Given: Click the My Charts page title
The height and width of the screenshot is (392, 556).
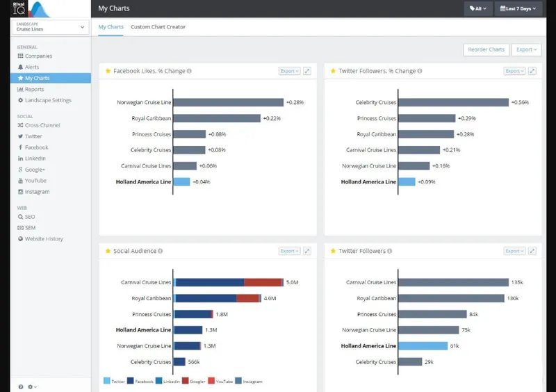Looking at the screenshot, I should tap(114, 8).
